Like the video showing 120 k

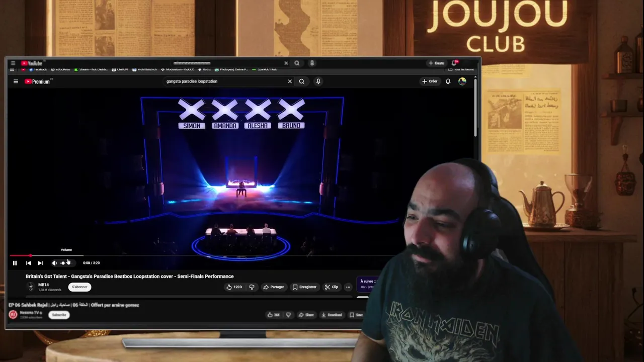click(234, 287)
